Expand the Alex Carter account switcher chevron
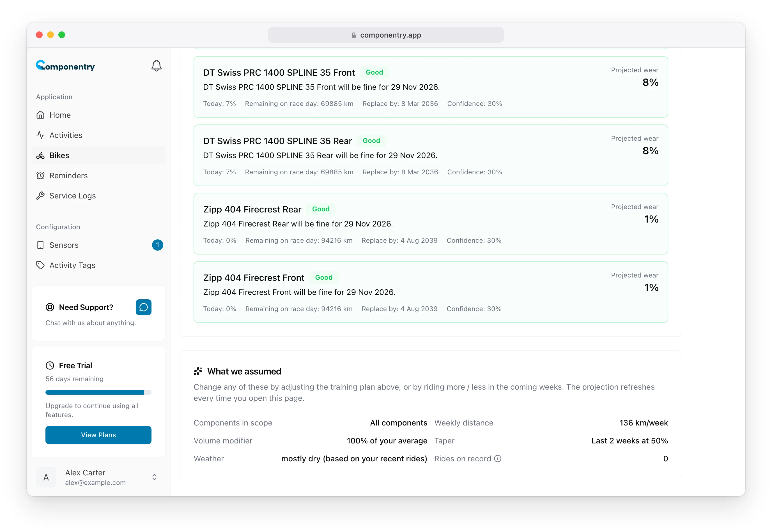This screenshot has height=532, width=772. pyautogui.click(x=155, y=477)
